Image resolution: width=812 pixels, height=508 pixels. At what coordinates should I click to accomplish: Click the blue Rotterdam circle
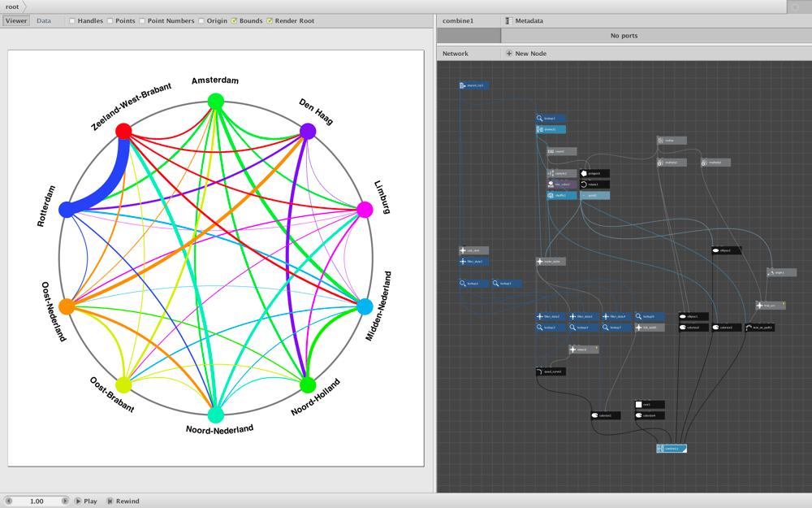click(x=67, y=210)
